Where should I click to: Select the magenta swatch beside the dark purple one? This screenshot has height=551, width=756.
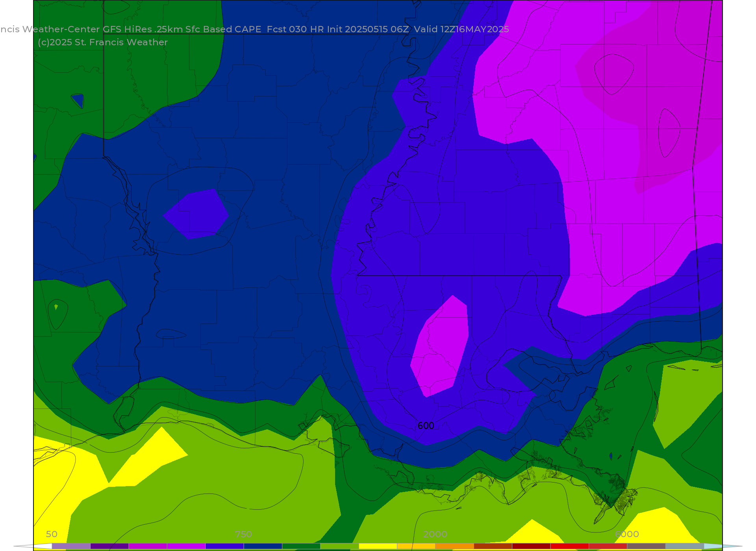[x=148, y=546]
